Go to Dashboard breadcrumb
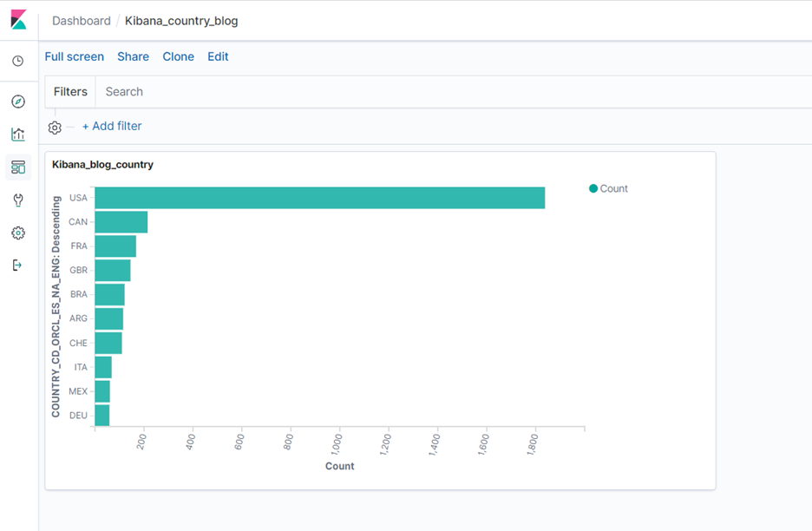812x531 pixels. (x=82, y=21)
